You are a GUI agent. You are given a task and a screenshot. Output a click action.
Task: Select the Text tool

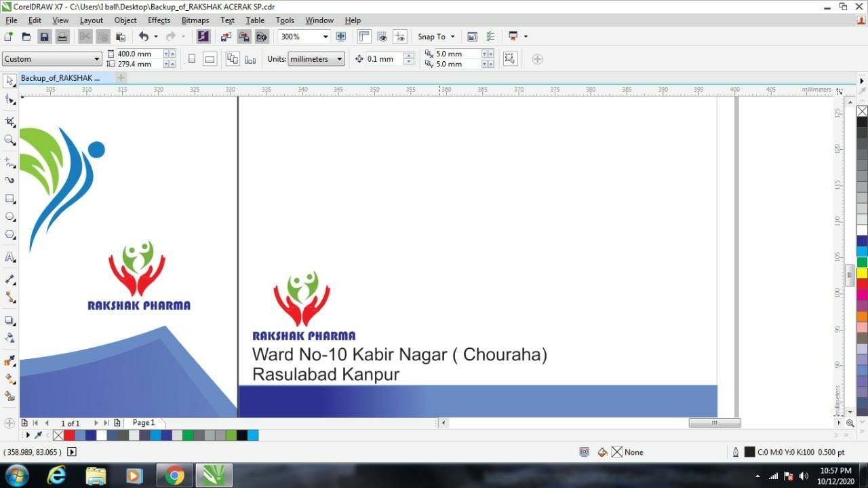10,257
